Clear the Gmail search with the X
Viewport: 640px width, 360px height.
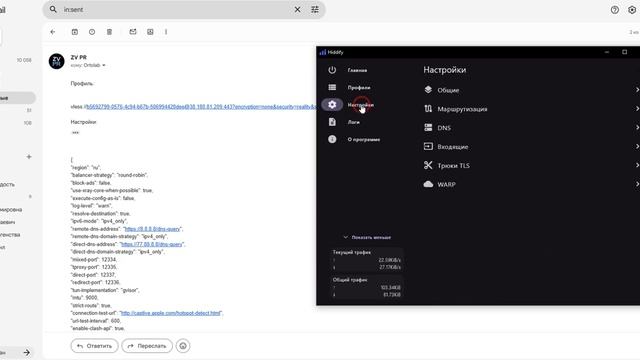click(x=298, y=9)
